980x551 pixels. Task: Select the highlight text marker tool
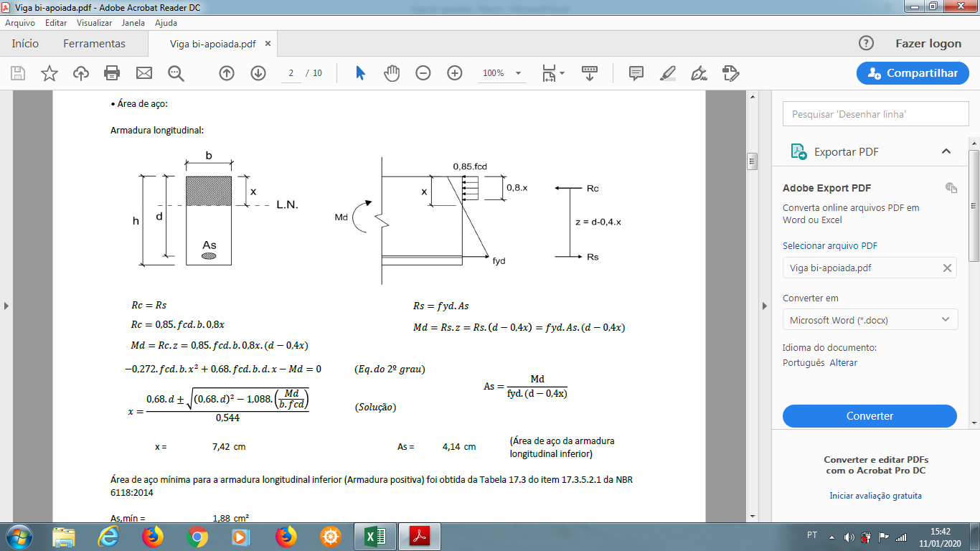click(667, 73)
